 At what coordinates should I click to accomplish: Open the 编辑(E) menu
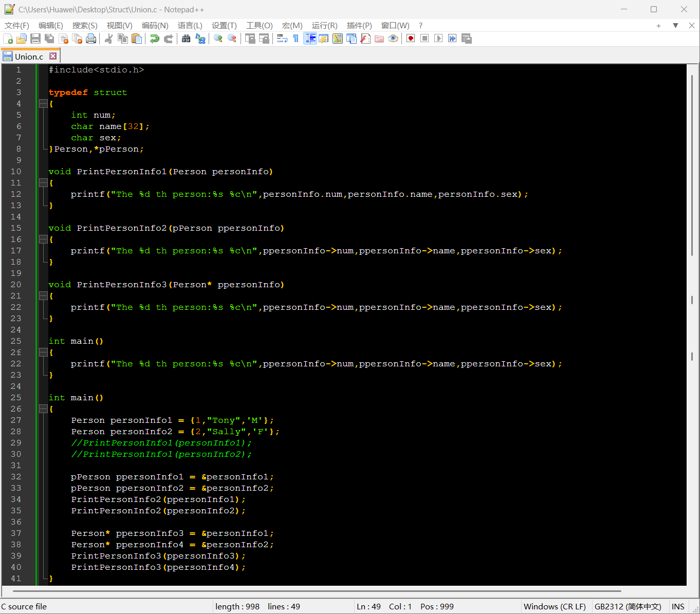point(51,26)
